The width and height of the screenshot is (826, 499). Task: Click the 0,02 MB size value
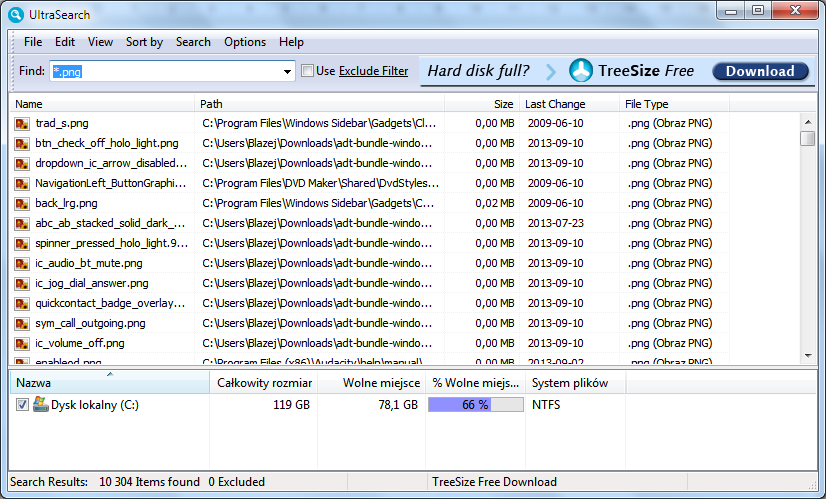pyautogui.click(x=495, y=203)
